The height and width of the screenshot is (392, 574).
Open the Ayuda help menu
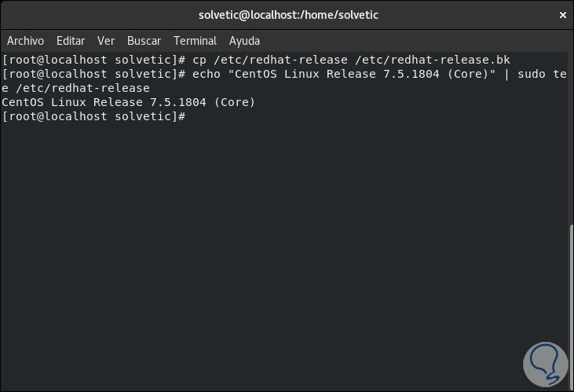click(244, 41)
